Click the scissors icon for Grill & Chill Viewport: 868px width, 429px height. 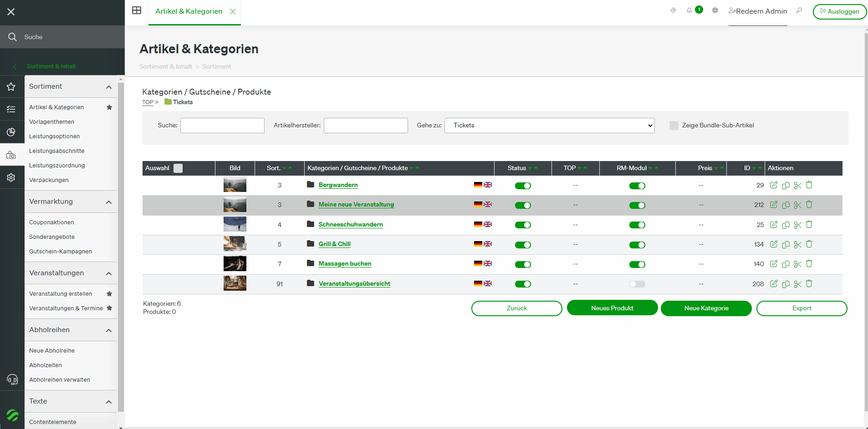[x=797, y=244]
